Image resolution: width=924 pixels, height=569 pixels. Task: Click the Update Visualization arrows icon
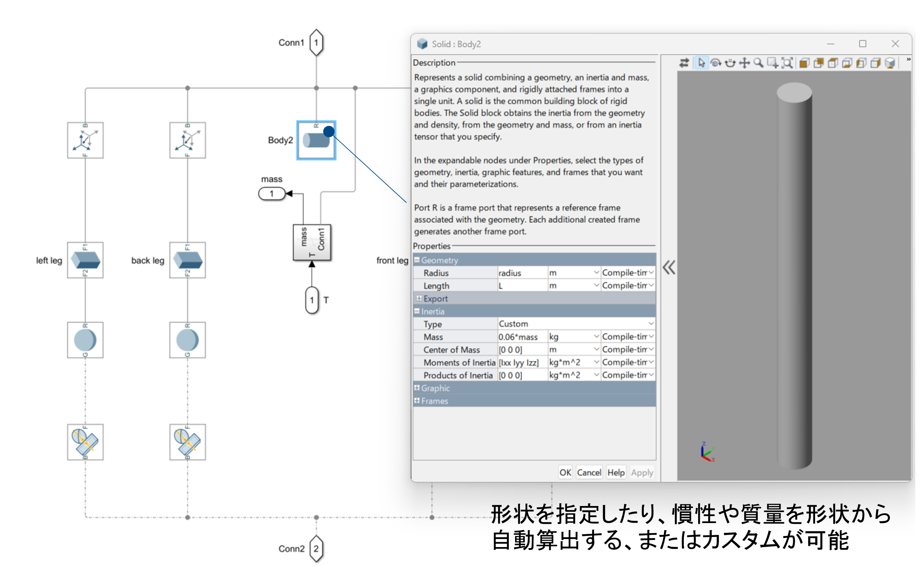[x=684, y=63]
